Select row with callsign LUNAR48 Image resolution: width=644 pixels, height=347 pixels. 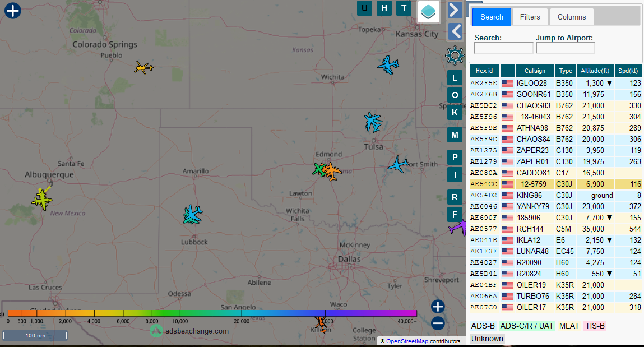(555, 251)
